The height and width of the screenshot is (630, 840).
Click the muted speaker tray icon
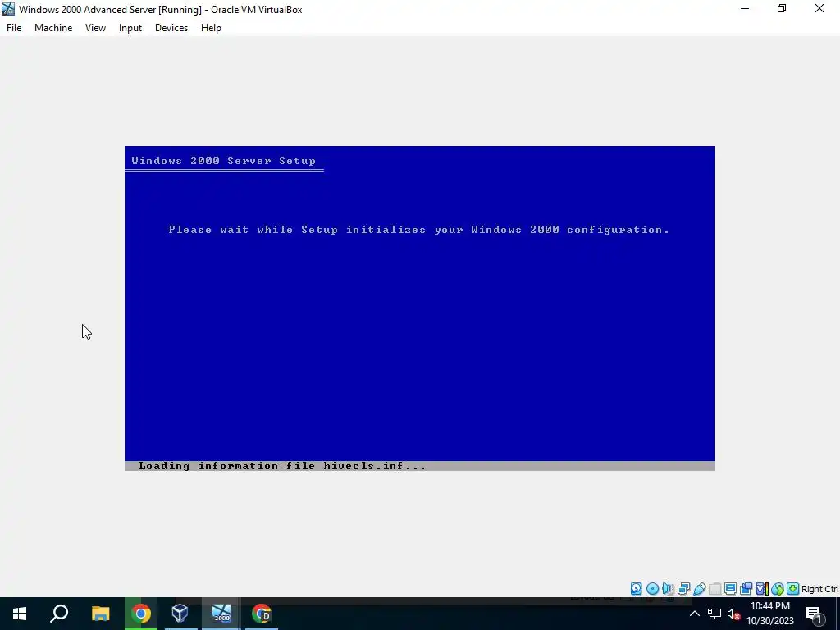(x=733, y=614)
